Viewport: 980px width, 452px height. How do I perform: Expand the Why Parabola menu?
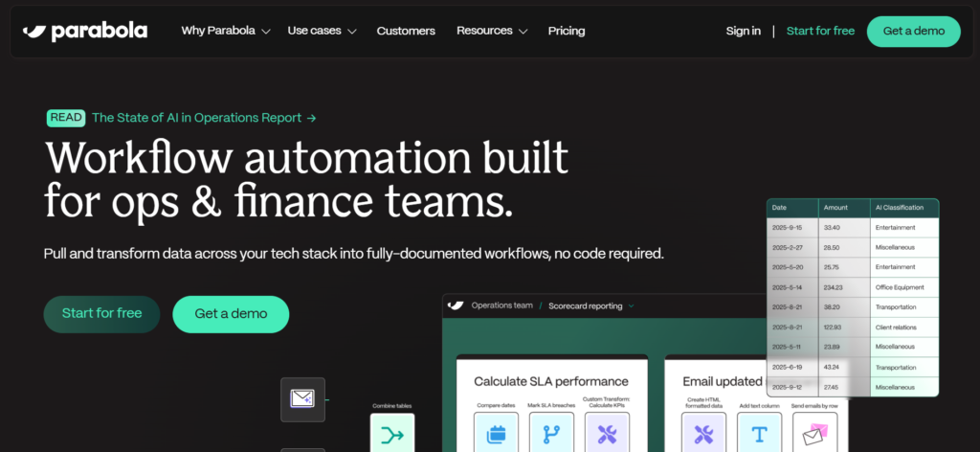(x=226, y=31)
